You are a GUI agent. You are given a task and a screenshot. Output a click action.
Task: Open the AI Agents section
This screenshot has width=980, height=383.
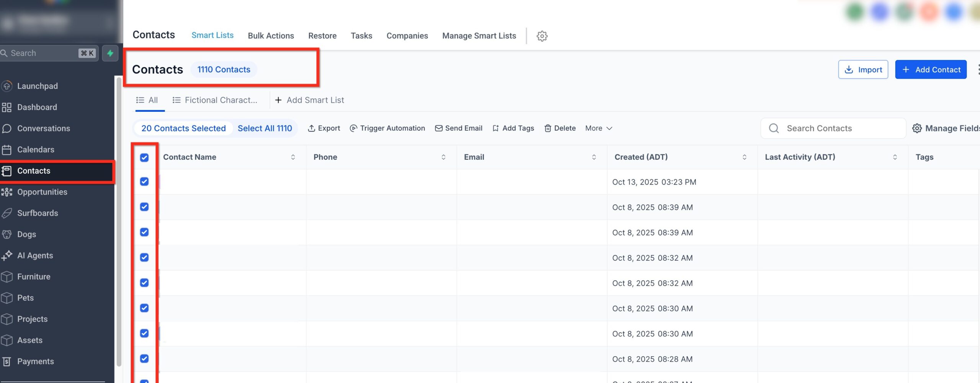point(36,255)
